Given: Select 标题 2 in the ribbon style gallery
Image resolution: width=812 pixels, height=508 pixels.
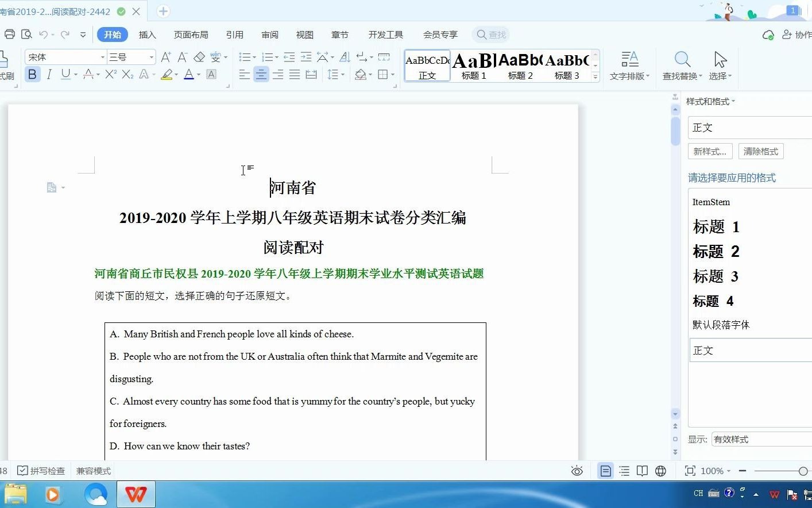Looking at the screenshot, I should click(520, 66).
